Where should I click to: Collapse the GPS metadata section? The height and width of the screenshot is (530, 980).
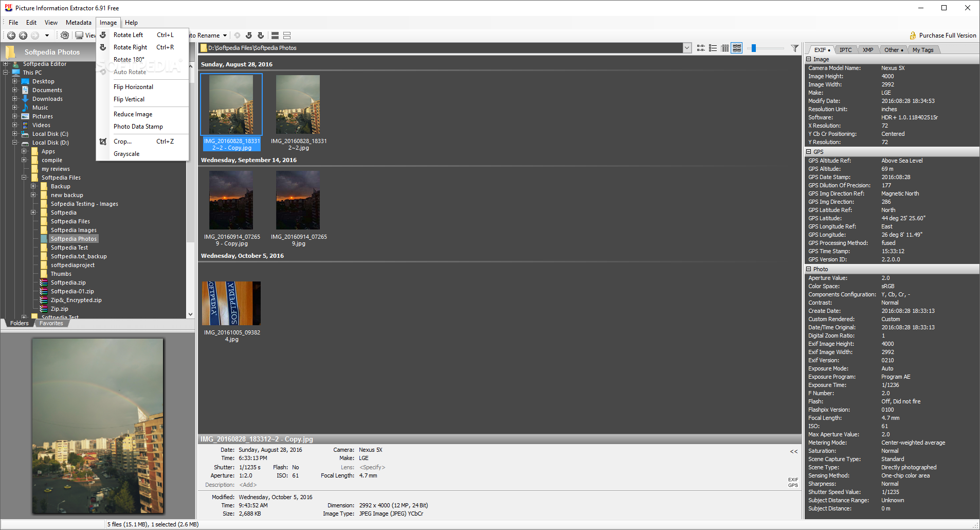click(809, 152)
